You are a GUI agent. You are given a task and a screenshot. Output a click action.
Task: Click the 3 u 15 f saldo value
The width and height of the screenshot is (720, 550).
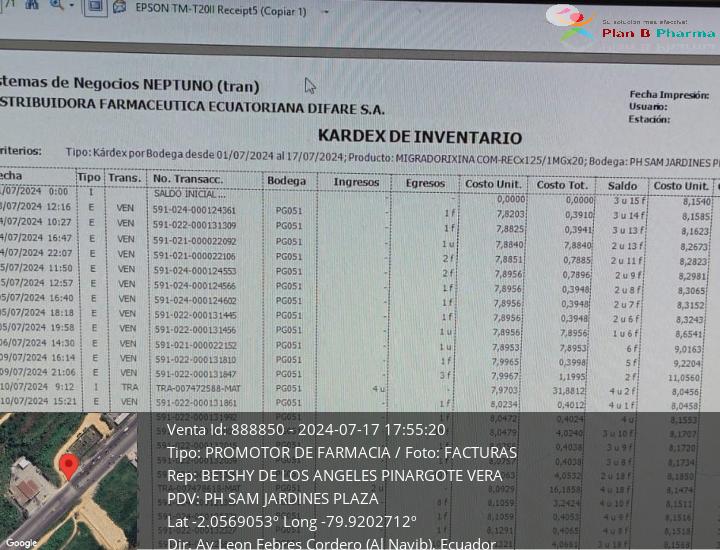pyautogui.click(x=629, y=201)
